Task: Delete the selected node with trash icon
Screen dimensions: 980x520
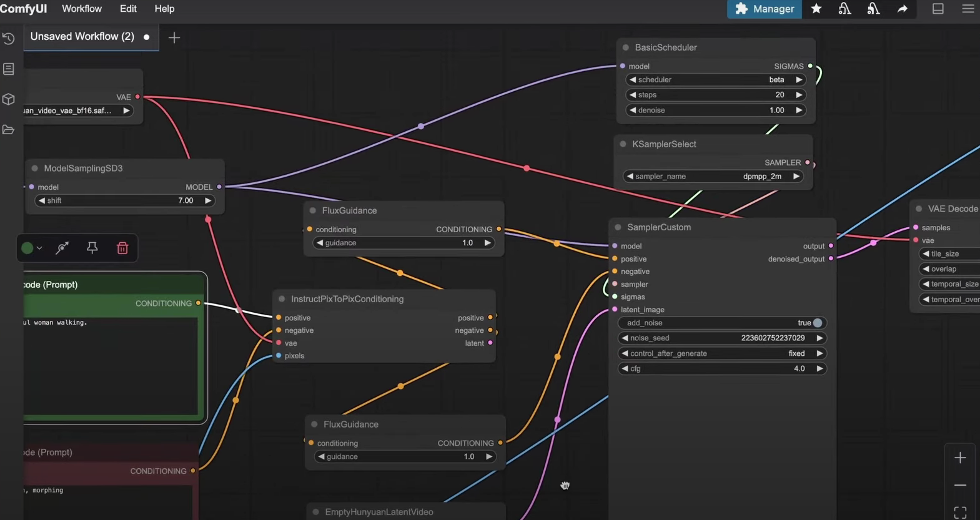Action: [122, 248]
